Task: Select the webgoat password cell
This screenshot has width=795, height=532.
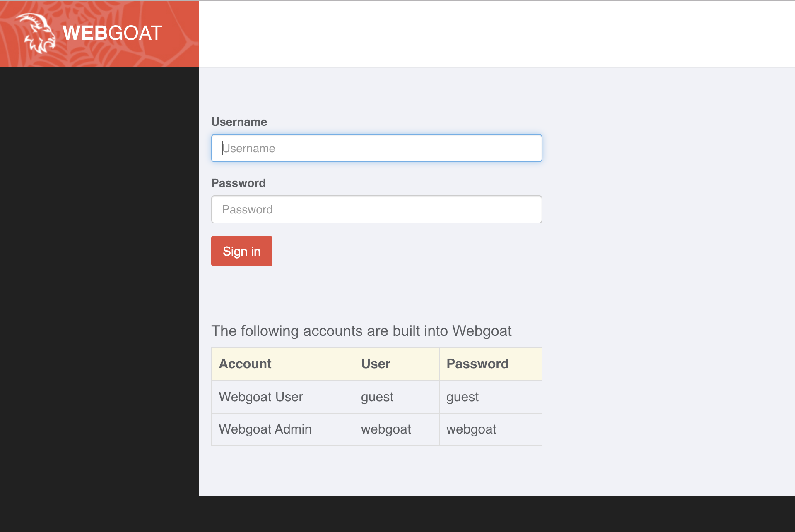Action: pyautogui.click(x=491, y=429)
